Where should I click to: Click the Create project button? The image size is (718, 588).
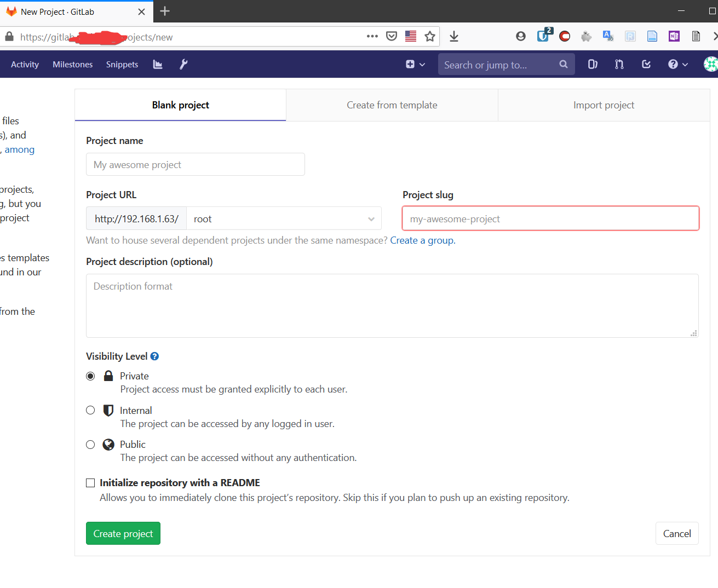(123, 533)
